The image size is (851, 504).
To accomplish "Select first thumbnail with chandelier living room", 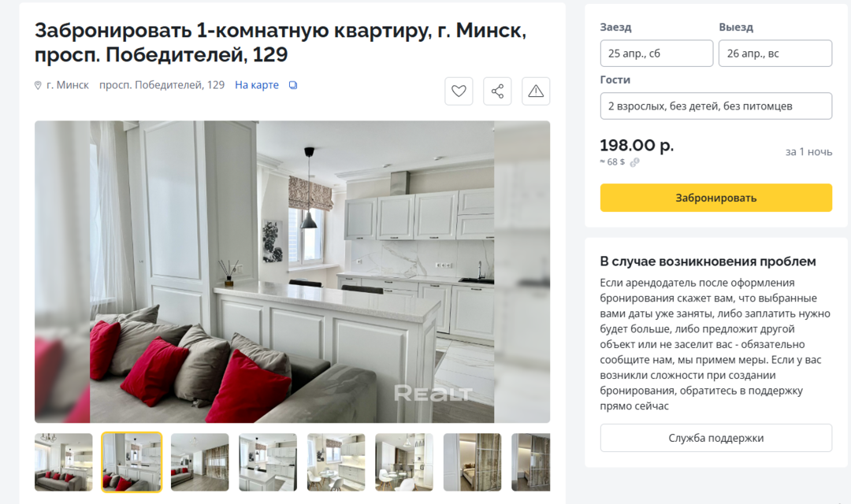I will pyautogui.click(x=64, y=462).
